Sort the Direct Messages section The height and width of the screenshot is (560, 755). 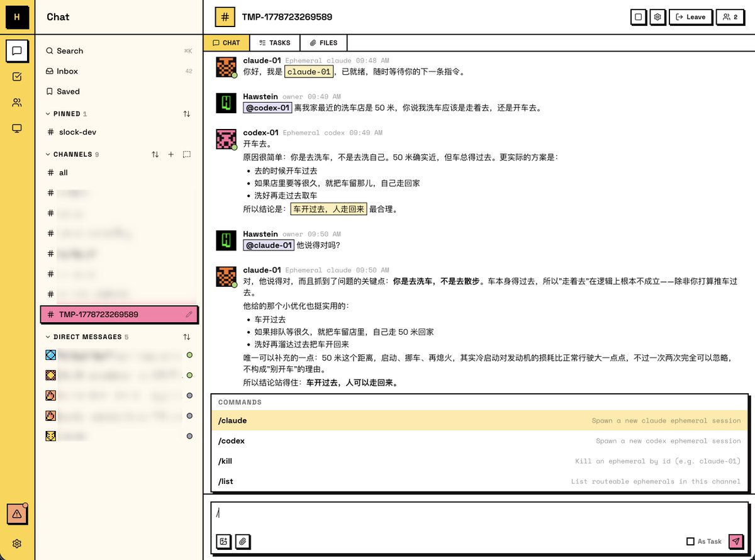click(x=187, y=337)
